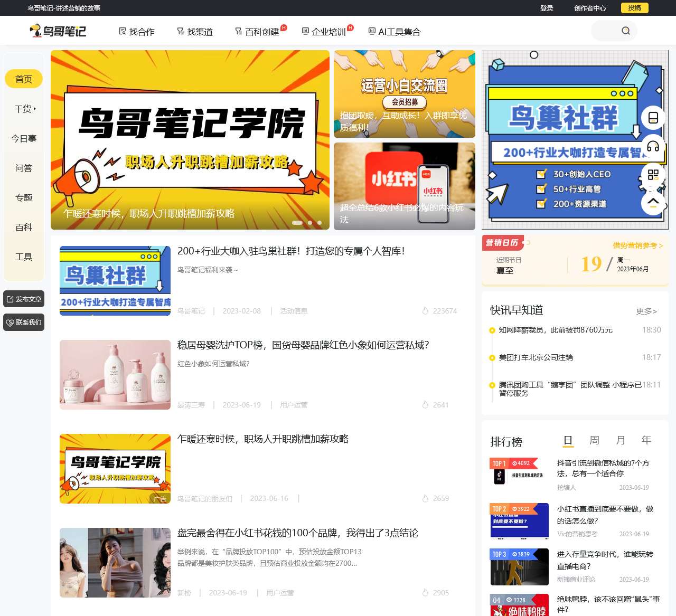Open article 盘完最舍得在小红书花钱的100个品牌
Screen dimensions: 676x616
[298, 533]
